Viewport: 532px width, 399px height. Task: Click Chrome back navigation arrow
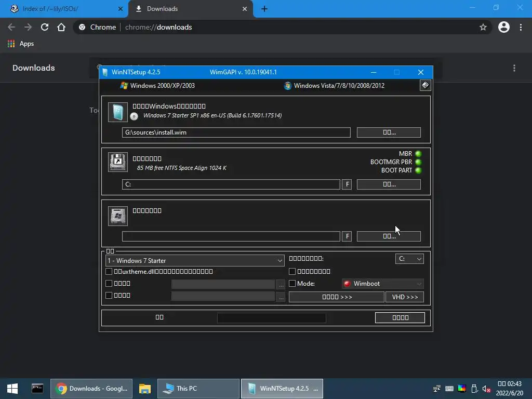pyautogui.click(x=11, y=27)
